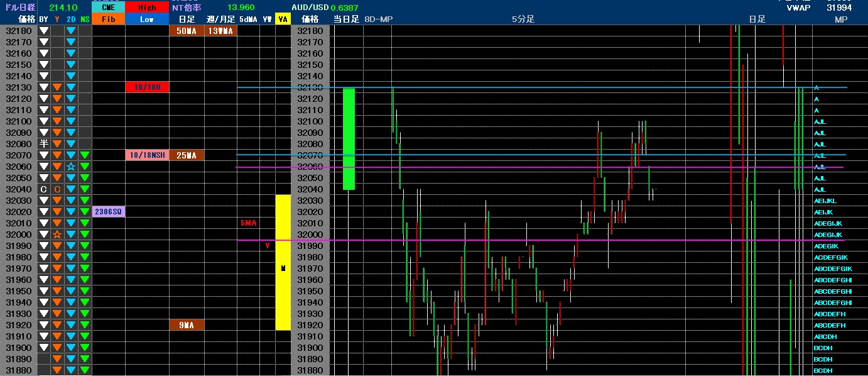Click the VWAP label

click(798, 8)
